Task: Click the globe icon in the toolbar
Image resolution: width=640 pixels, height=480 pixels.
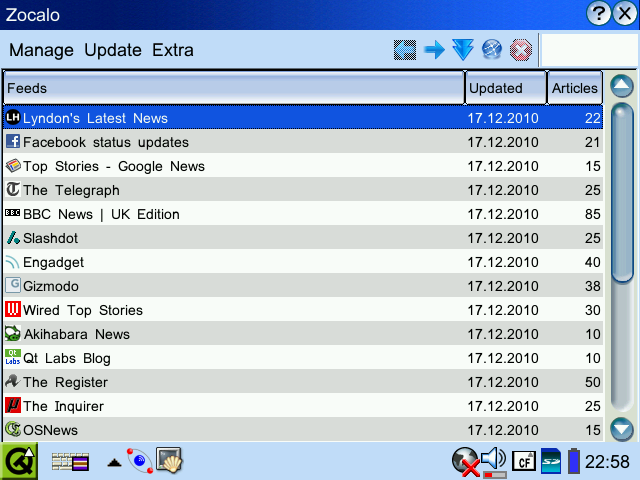Action: click(491, 50)
